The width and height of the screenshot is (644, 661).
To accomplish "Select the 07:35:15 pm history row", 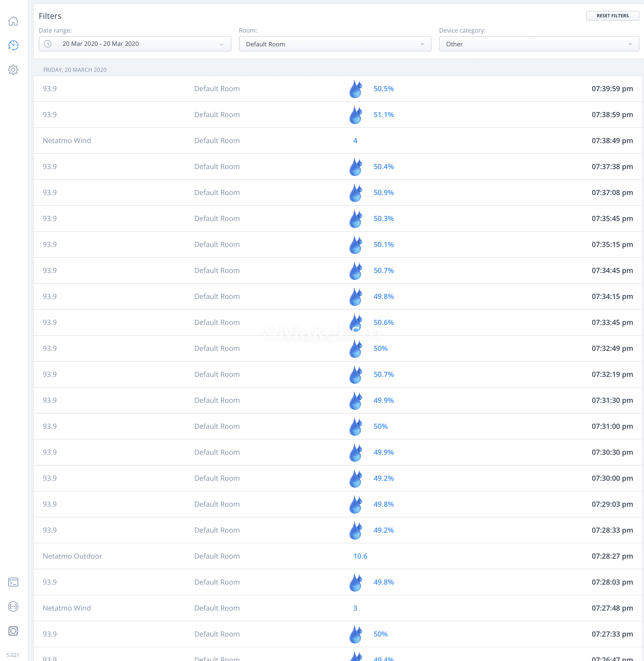I will pyautogui.click(x=612, y=245).
